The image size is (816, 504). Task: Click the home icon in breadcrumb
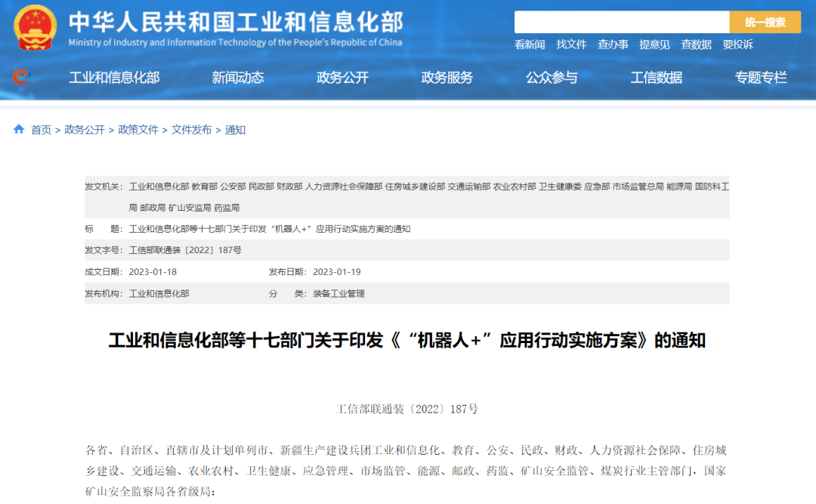19,129
